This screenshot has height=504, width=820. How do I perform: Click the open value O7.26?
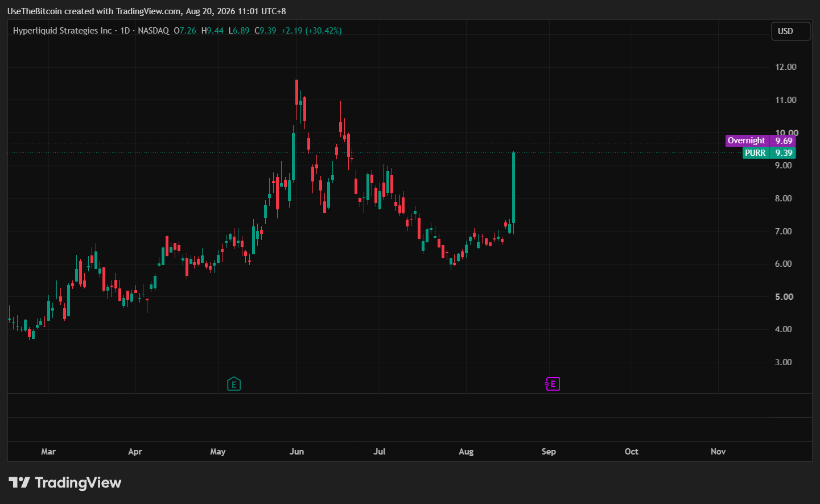coord(185,31)
